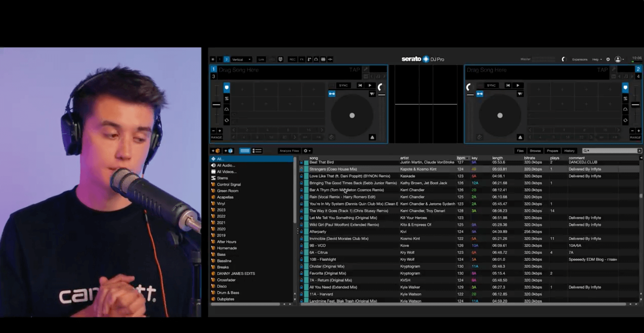644x333 pixels.
Task: Click TAP tempo on deck 1
Action: coord(354,70)
